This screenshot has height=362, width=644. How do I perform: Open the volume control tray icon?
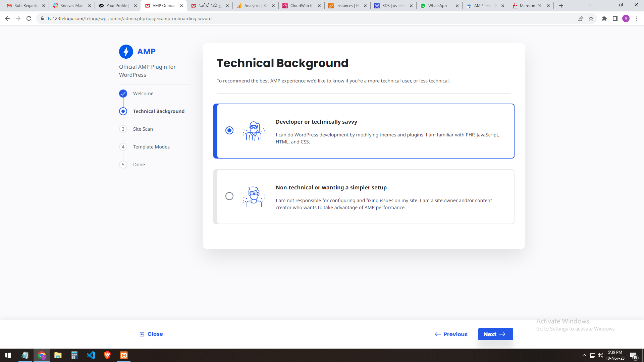[x=600, y=355]
